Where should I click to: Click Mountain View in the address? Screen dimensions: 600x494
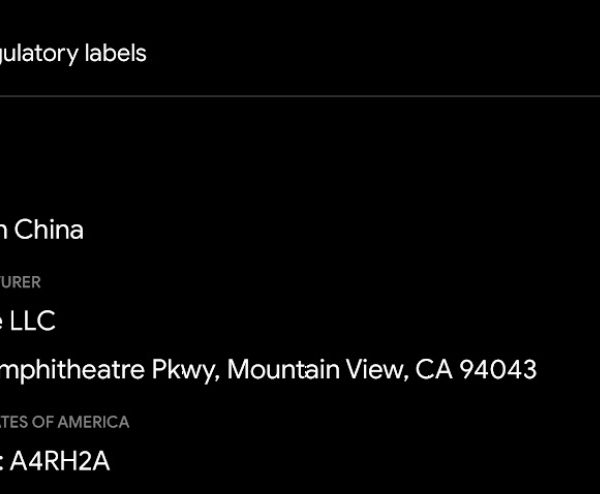(315, 370)
